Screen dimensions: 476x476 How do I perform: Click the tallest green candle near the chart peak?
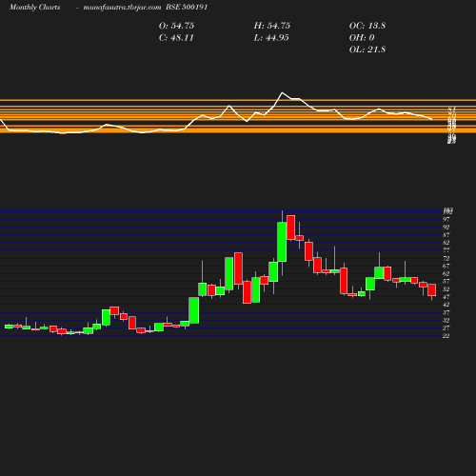tap(282, 242)
